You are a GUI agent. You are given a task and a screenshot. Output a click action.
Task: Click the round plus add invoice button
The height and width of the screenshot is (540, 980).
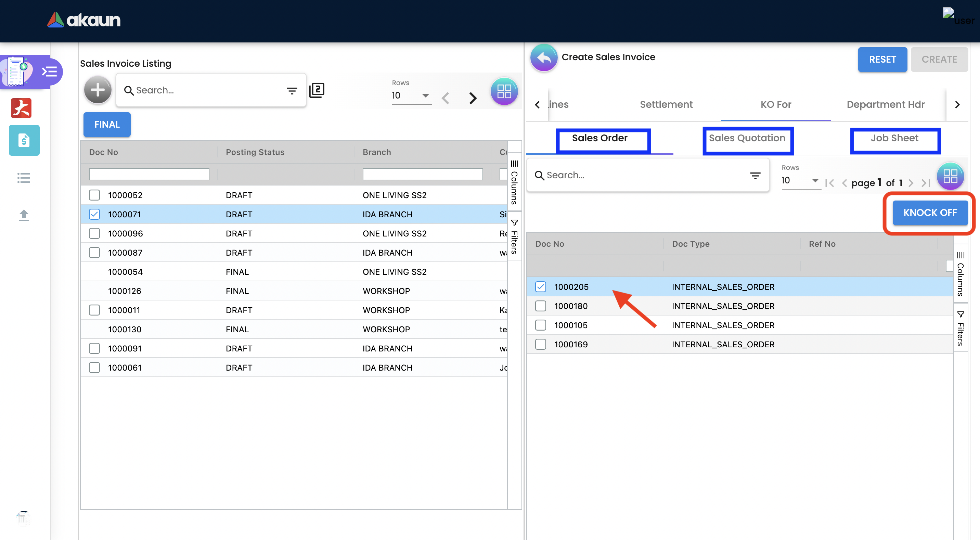point(98,90)
